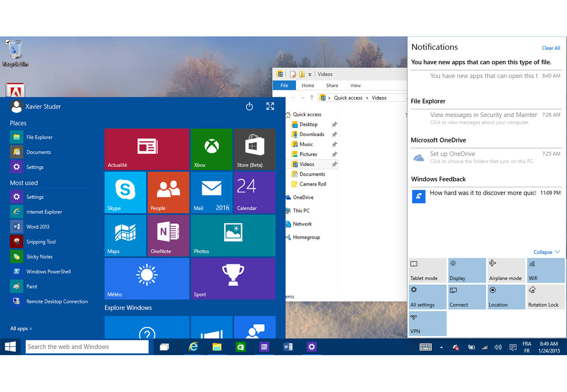Start Skype from its tile
The width and height of the screenshot is (567, 392).
tap(125, 192)
